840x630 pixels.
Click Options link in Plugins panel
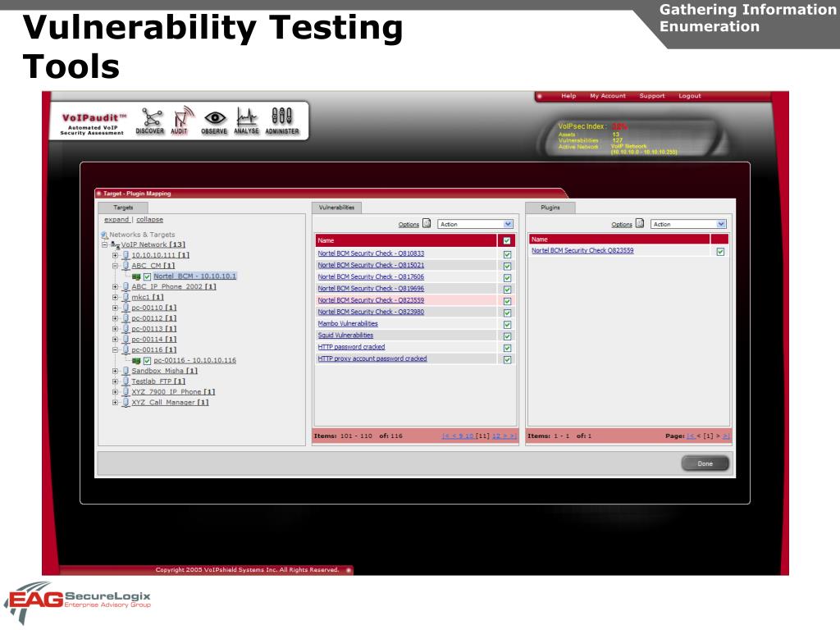pos(622,225)
